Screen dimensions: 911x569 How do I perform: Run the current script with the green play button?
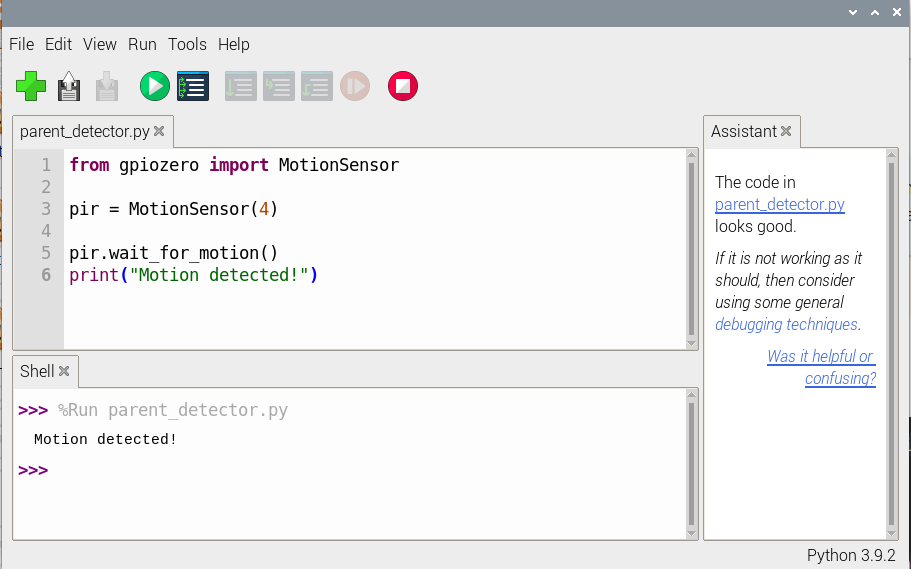coord(155,86)
